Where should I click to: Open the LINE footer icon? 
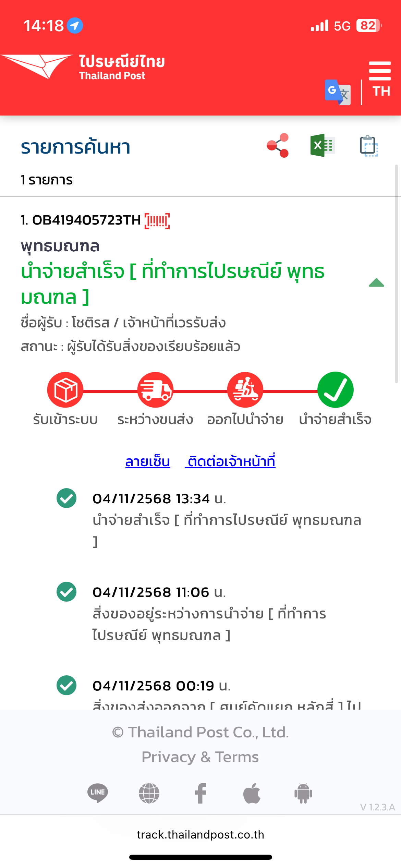(x=98, y=793)
